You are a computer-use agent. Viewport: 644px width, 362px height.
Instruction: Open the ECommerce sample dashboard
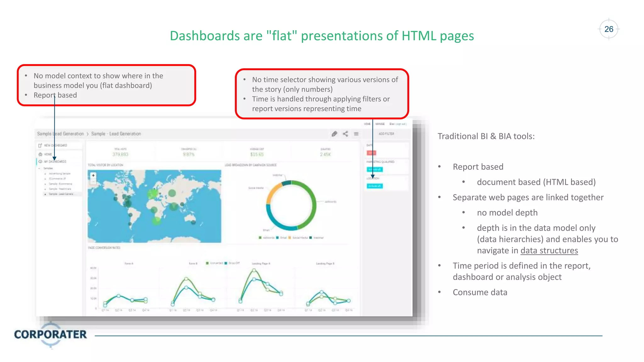pyautogui.click(x=57, y=178)
